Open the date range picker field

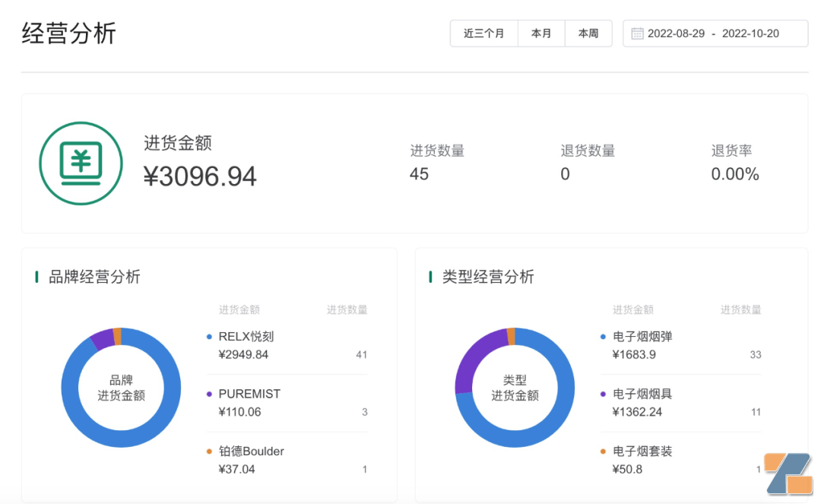pos(715,33)
